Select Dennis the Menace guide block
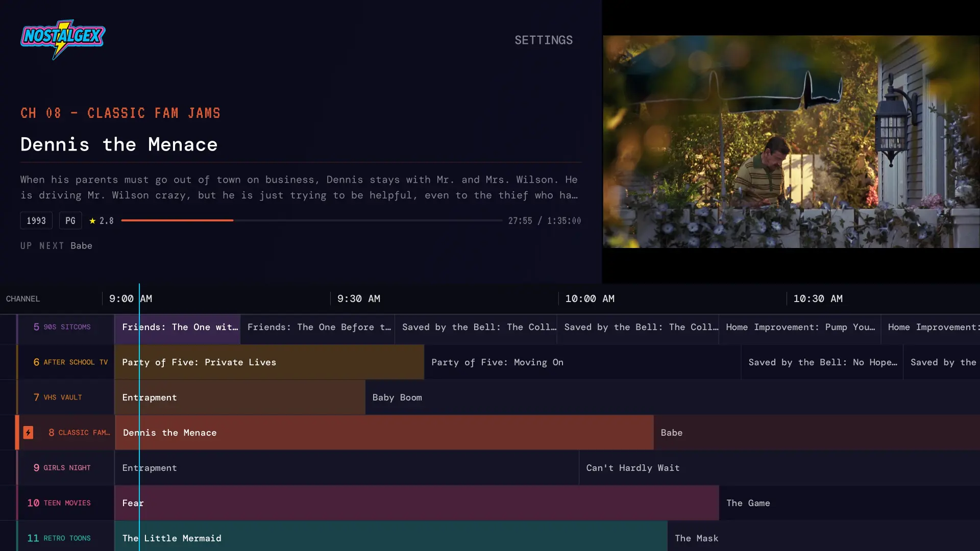This screenshot has width=980, height=551. 384,433
